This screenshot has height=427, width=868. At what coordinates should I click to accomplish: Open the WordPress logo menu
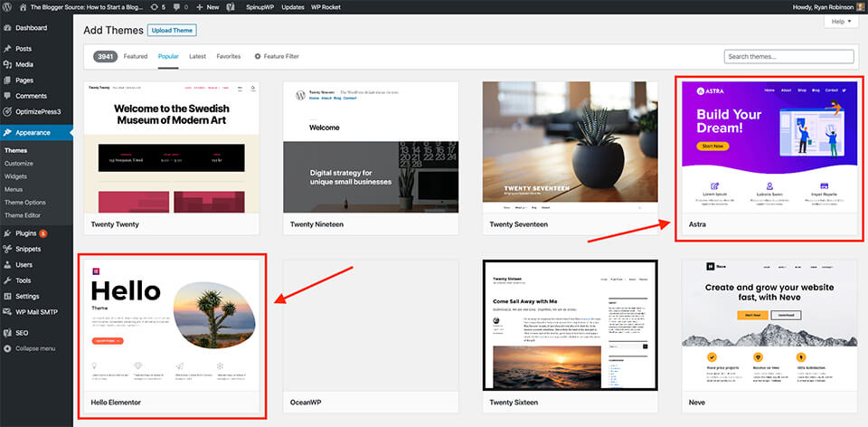(7, 7)
